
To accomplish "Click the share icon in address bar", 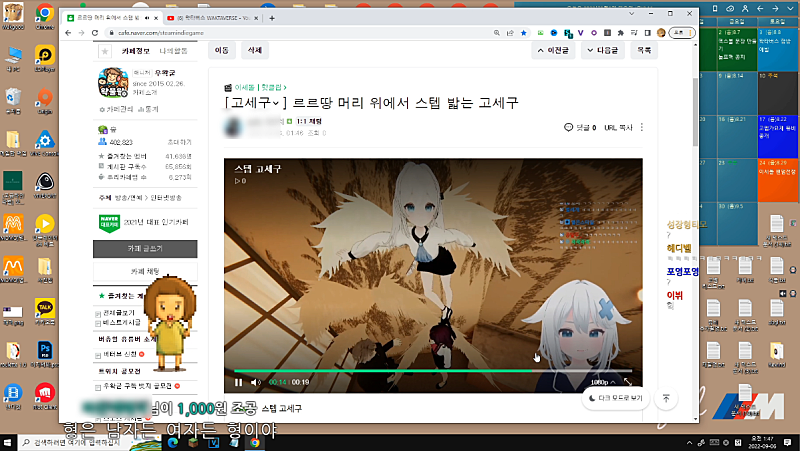I will click(510, 33).
